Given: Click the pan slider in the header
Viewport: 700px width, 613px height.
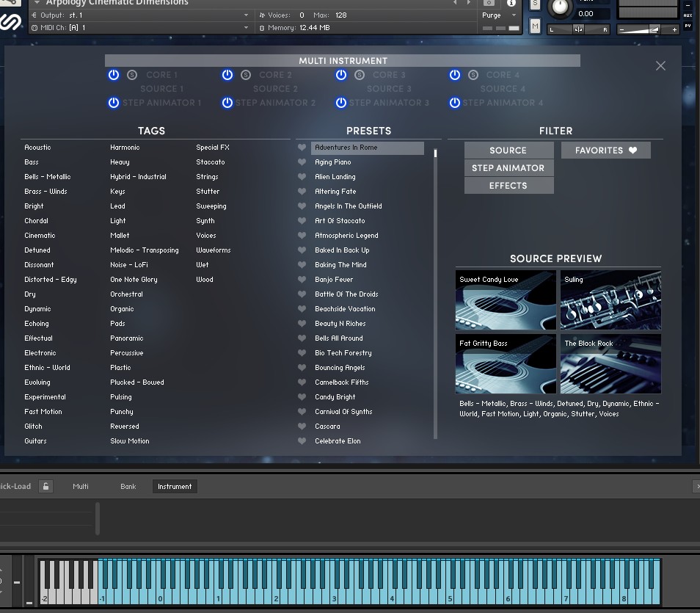Looking at the screenshot, I should pos(578,29).
